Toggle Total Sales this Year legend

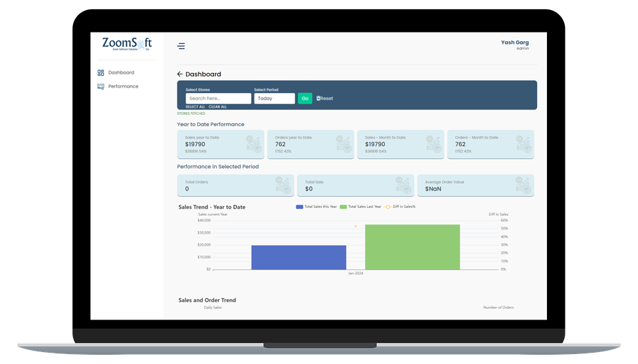316,207
